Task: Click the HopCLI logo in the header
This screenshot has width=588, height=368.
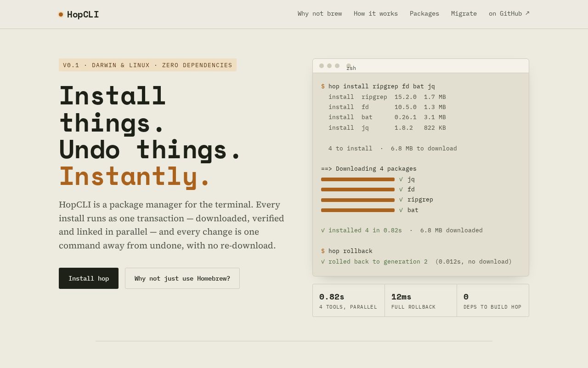Action: pyautogui.click(x=78, y=14)
